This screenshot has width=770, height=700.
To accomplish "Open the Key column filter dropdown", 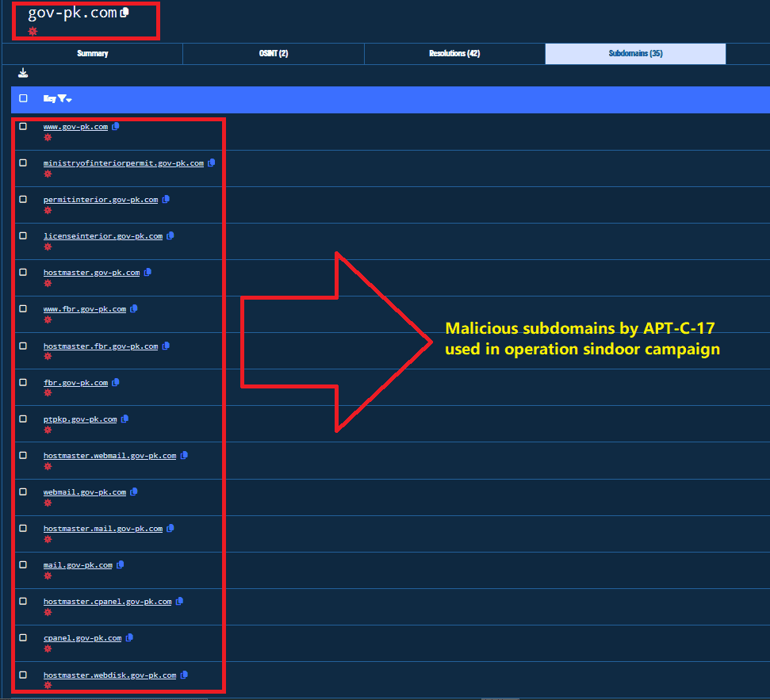I will point(63,99).
